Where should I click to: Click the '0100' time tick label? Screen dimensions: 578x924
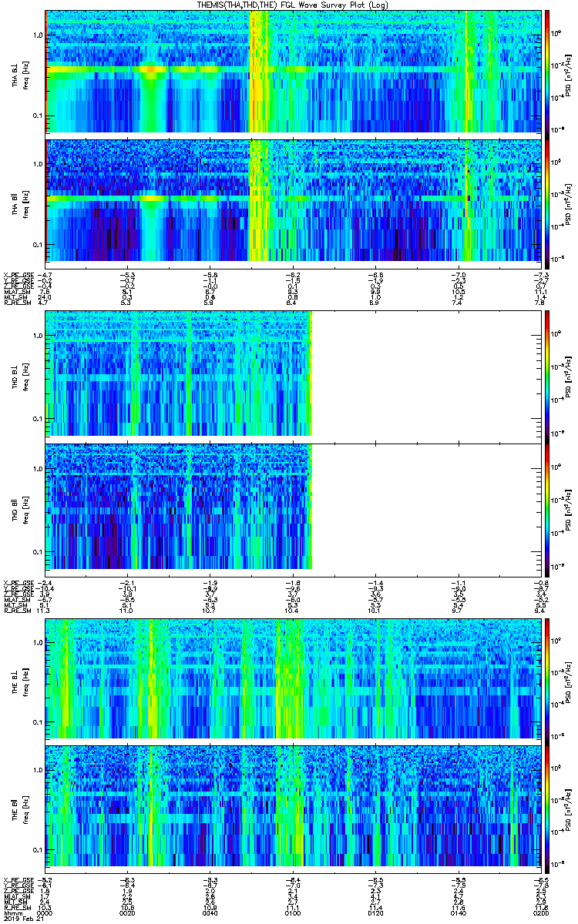(292, 914)
